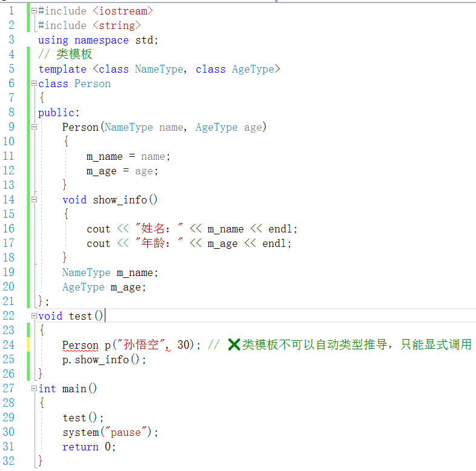Click line number 24 in the gutter

[x=8, y=345]
